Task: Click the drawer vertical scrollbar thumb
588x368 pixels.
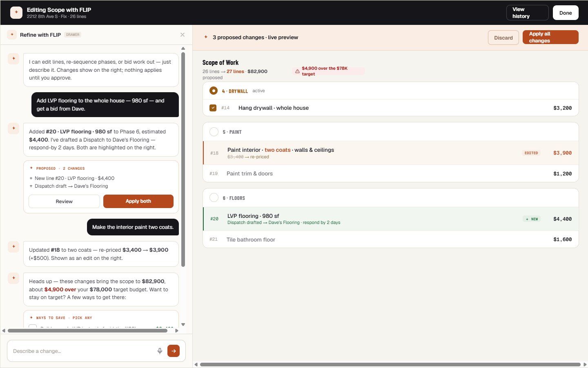Action: [183, 159]
